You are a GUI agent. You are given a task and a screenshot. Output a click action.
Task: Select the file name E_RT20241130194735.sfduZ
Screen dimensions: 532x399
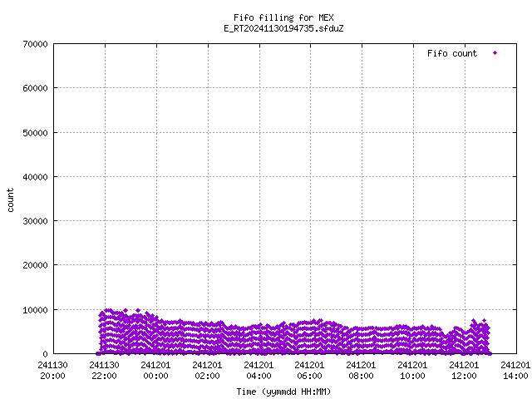pos(283,28)
